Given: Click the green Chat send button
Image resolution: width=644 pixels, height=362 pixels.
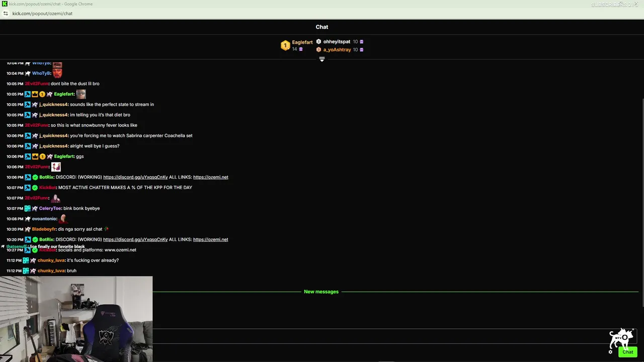Looking at the screenshot, I should [x=628, y=352].
